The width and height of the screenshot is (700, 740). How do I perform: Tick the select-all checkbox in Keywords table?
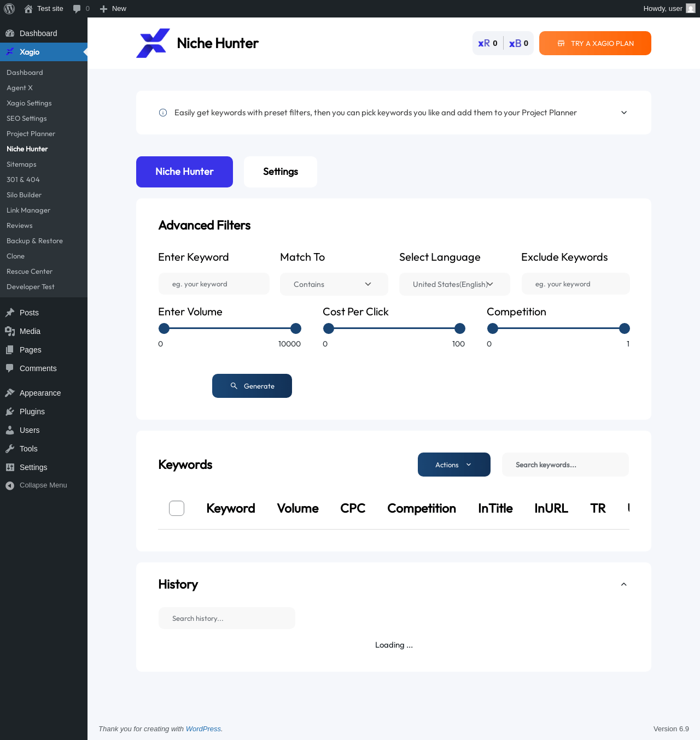pyautogui.click(x=177, y=508)
